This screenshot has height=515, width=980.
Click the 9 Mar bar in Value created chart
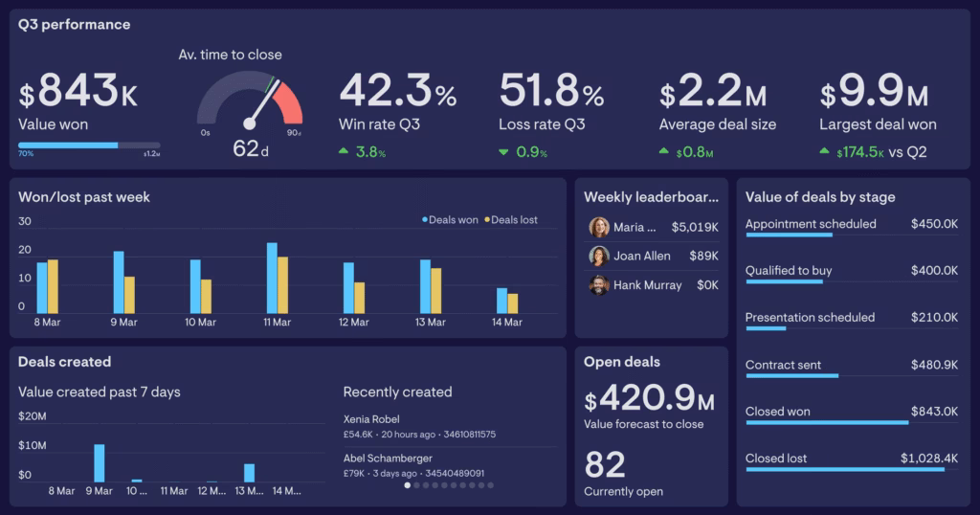[99, 463]
